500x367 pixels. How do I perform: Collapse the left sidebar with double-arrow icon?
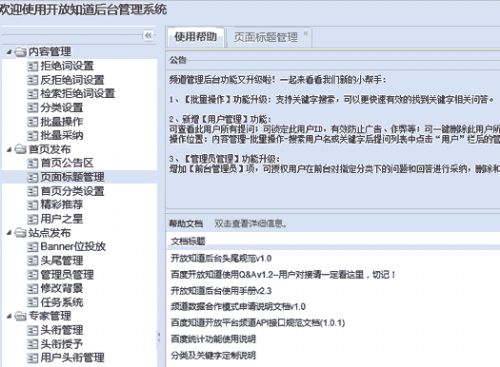click(148, 35)
